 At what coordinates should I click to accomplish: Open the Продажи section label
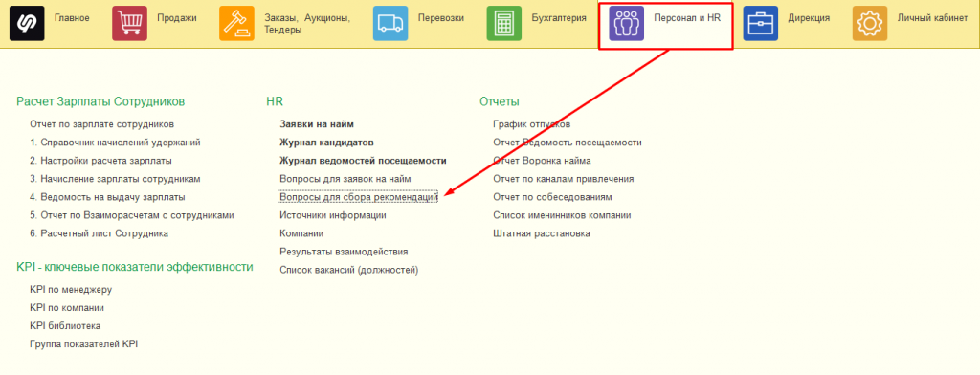click(177, 18)
